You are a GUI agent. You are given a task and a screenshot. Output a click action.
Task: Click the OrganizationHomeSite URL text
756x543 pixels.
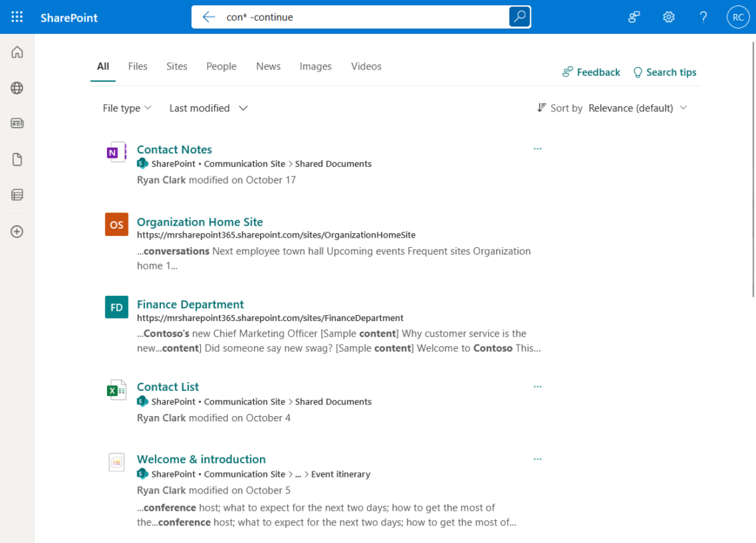pyautogui.click(x=276, y=235)
